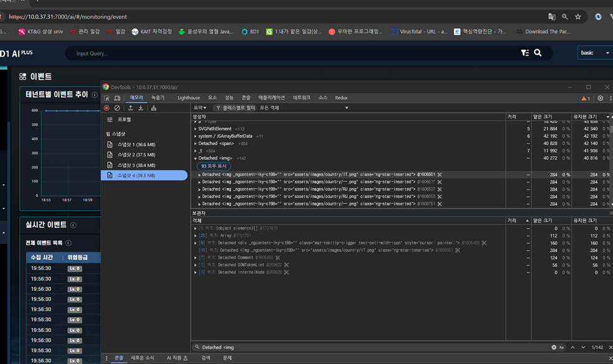Open the 네트워크 tab in DevTools
613x364 pixels.
302,98
